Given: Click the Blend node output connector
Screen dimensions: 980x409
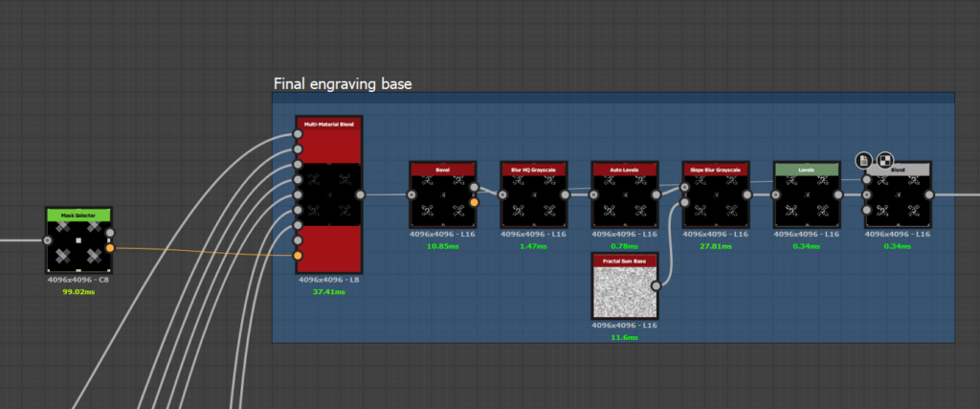Looking at the screenshot, I should (929, 195).
